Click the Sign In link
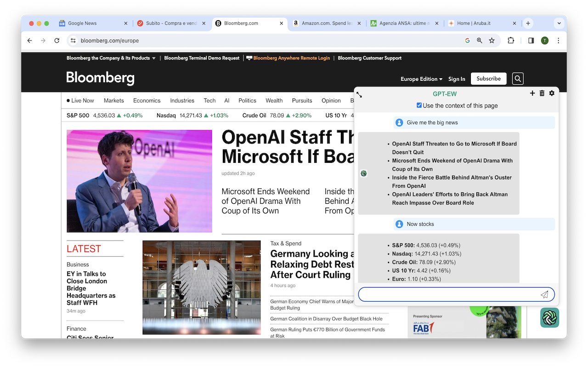The width and height of the screenshot is (588, 368). (457, 79)
